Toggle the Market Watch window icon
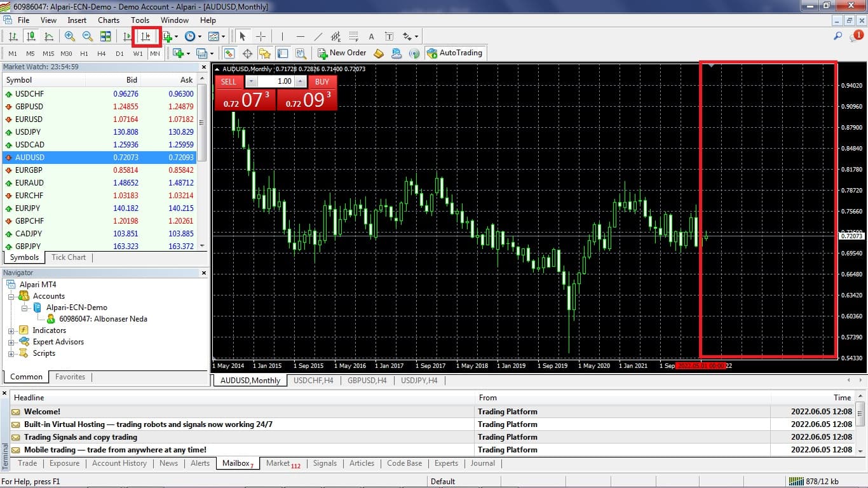Image resolution: width=868 pixels, height=488 pixels. click(x=229, y=53)
